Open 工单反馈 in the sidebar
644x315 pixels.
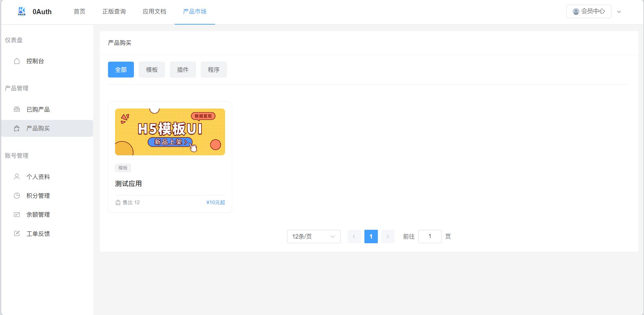(47, 233)
